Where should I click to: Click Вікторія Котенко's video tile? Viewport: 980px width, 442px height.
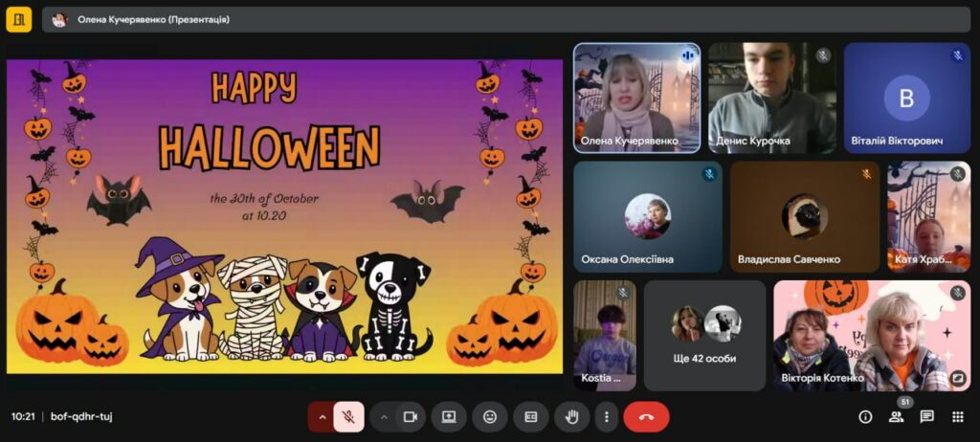click(x=872, y=336)
